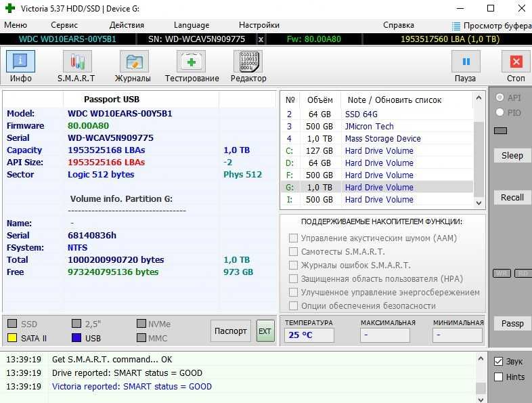
Task: Toggle the Улучшенное управление энергосбережением checkbox
Action: [x=293, y=293]
